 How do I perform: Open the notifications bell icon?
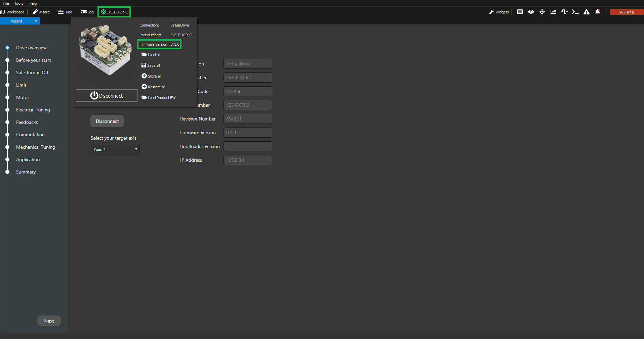click(597, 12)
